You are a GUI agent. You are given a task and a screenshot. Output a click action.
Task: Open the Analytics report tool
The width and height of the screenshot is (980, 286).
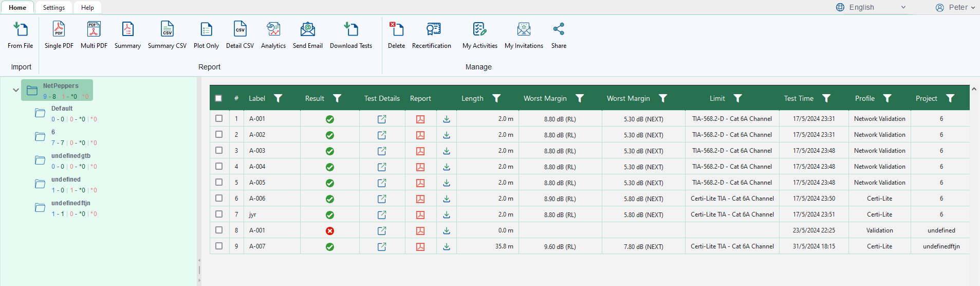click(273, 30)
